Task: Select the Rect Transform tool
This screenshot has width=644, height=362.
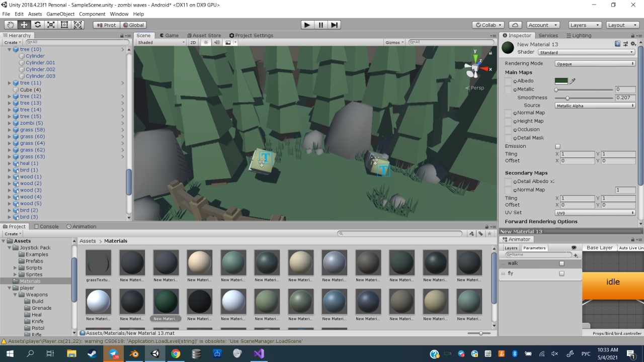Action: [x=64, y=25]
